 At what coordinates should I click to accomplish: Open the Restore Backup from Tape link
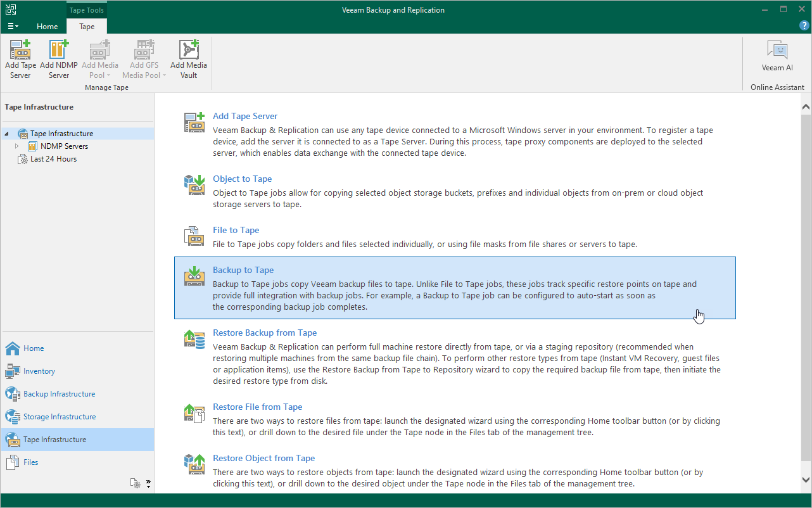[265, 333]
